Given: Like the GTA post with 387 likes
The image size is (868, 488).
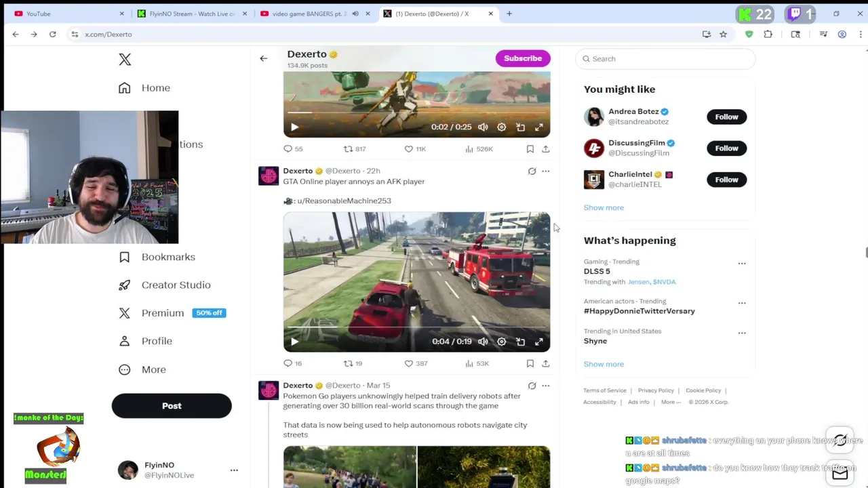Looking at the screenshot, I should [416, 364].
